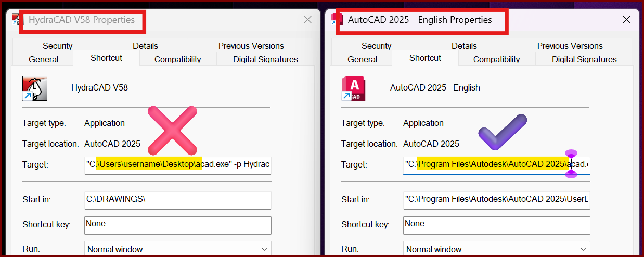
Task: Click the Start in field showing C:\DRAWINGS\
Action: click(x=178, y=200)
